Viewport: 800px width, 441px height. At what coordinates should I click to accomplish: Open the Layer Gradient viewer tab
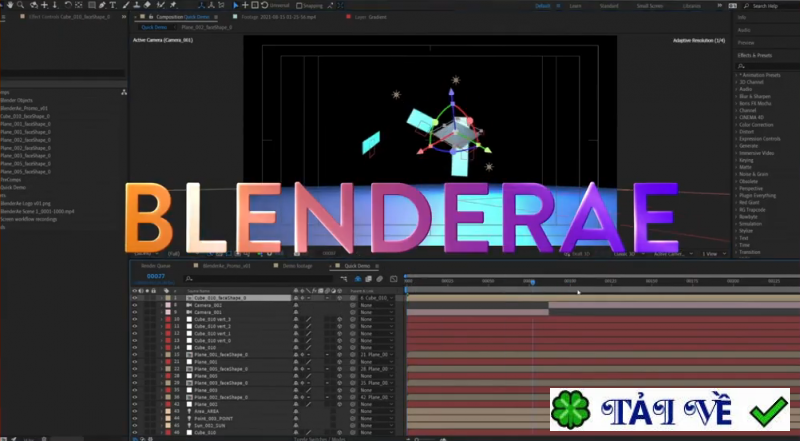(371, 17)
